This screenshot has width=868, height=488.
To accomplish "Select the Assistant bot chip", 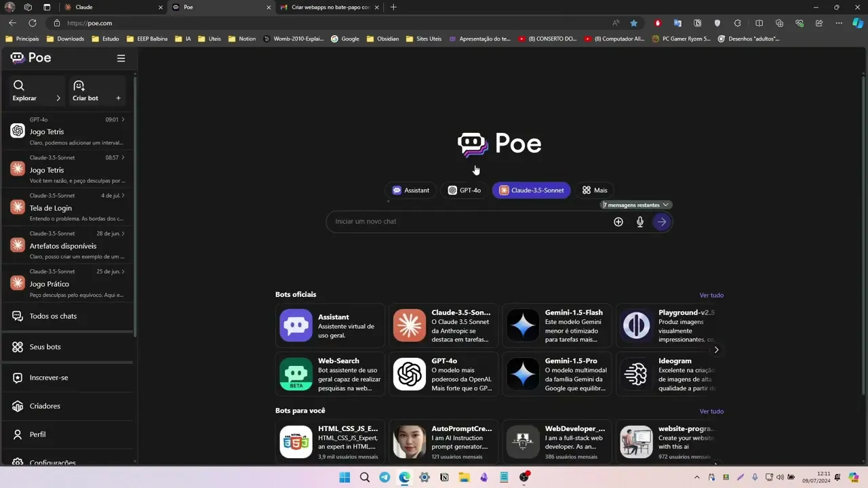I will click(x=411, y=190).
